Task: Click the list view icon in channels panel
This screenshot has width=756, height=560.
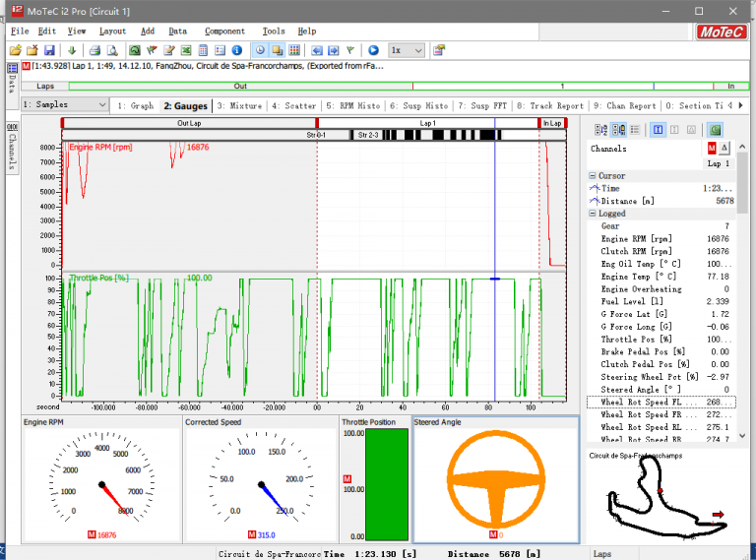Action: click(x=635, y=130)
